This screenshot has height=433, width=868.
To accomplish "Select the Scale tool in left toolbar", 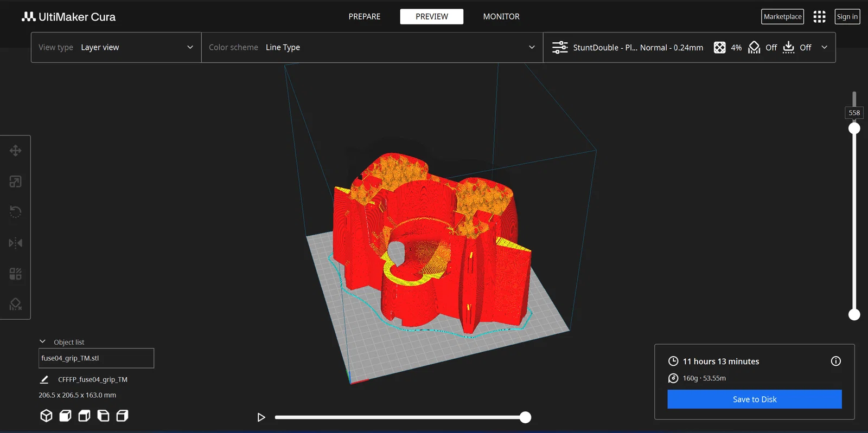I will (15, 182).
